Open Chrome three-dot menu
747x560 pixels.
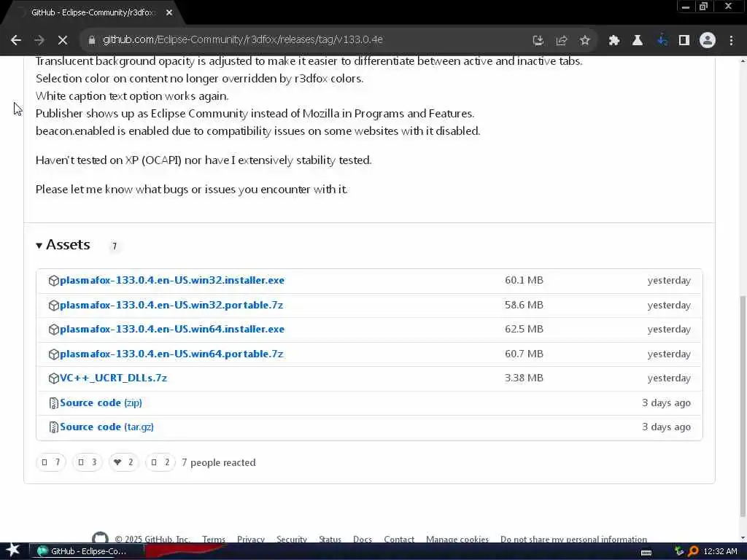(731, 41)
